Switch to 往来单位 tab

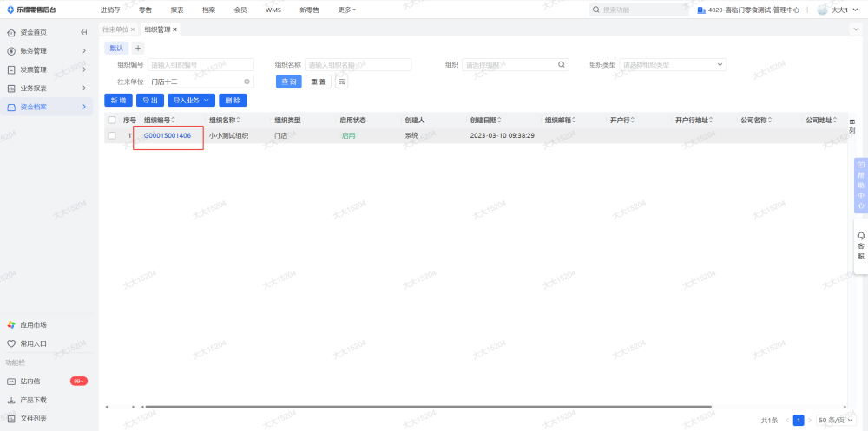tap(115, 29)
